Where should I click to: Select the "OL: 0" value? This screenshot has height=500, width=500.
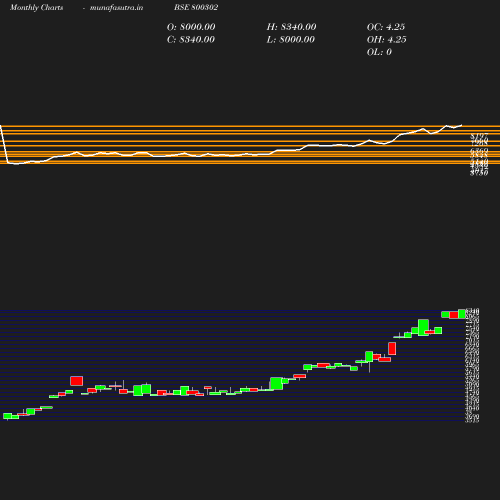coord(379,52)
